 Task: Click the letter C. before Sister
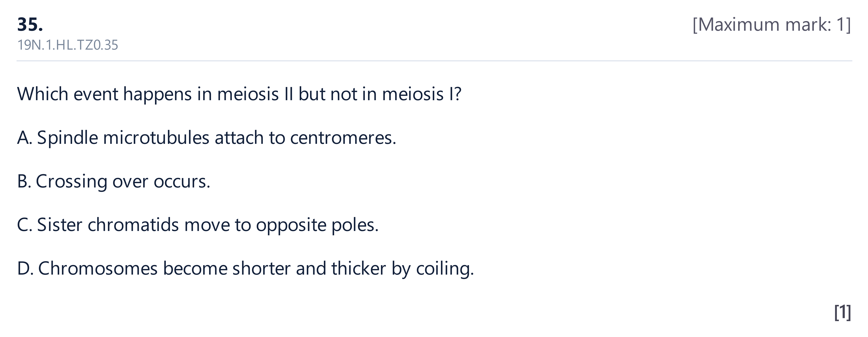coord(25,225)
